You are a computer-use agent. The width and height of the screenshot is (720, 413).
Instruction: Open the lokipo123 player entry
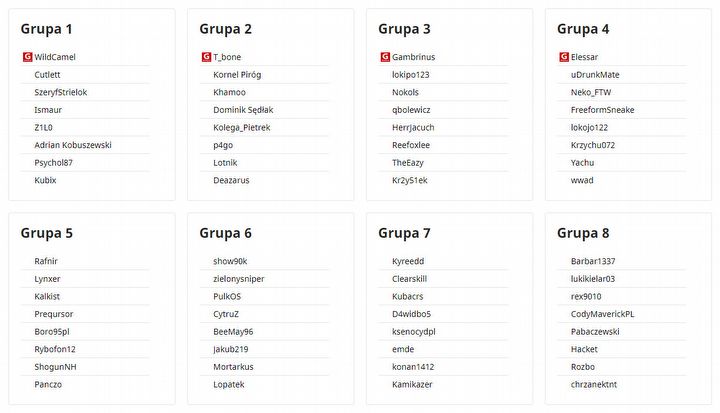point(411,75)
